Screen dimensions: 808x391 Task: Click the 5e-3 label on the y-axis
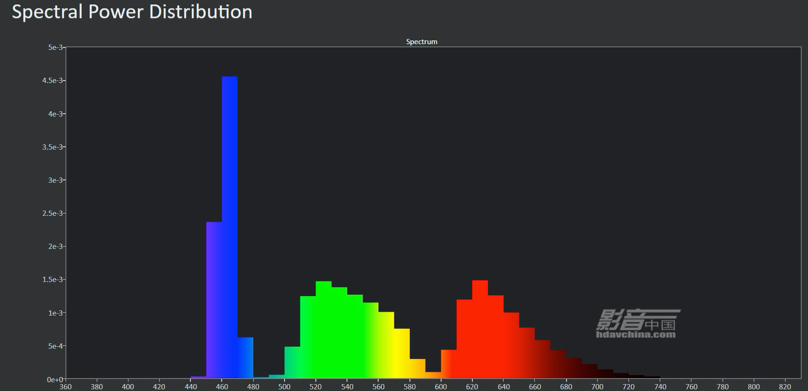pyautogui.click(x=55, y=47)
